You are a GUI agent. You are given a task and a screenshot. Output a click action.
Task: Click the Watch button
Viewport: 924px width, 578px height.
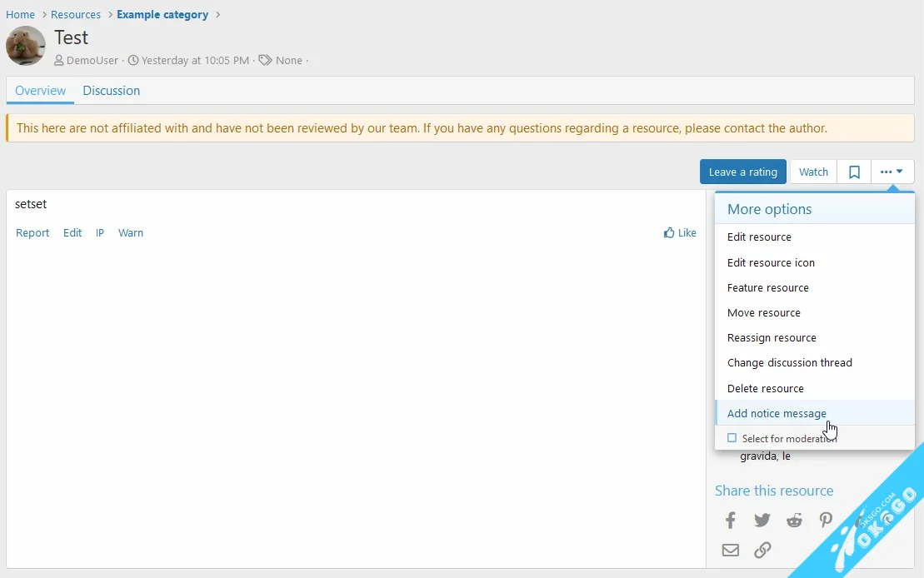(x=813, y=172)
